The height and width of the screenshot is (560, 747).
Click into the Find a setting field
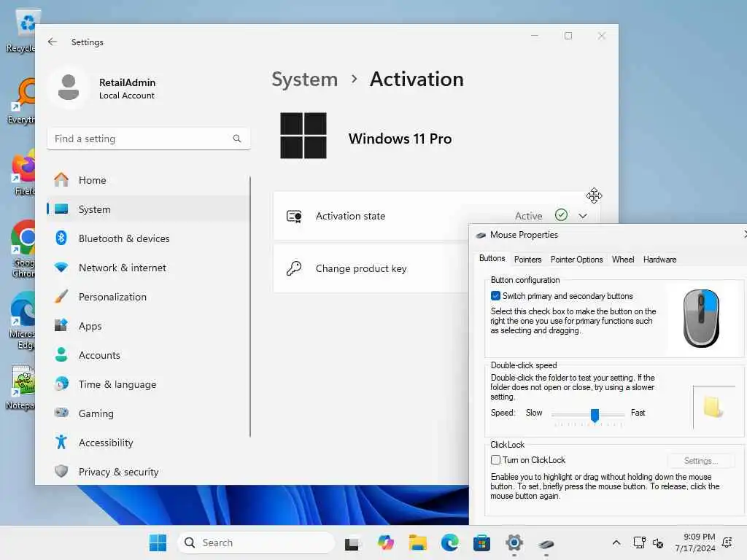pos(149,139)
